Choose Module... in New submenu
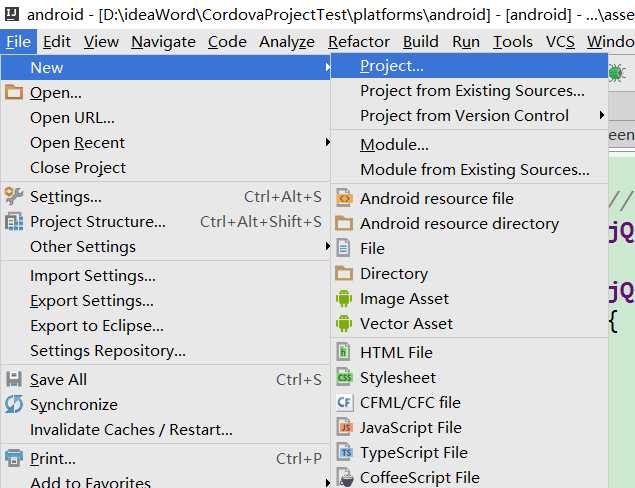 coord(470,145)
